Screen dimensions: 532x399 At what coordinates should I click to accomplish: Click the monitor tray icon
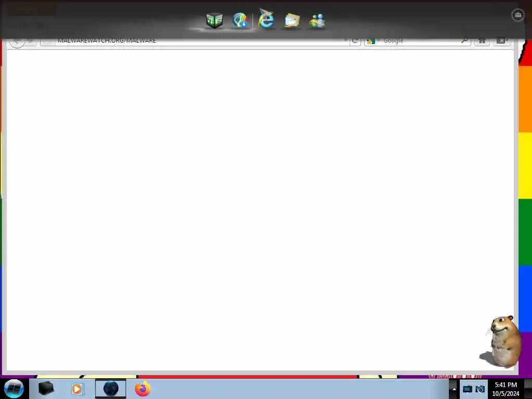[468, 389]
